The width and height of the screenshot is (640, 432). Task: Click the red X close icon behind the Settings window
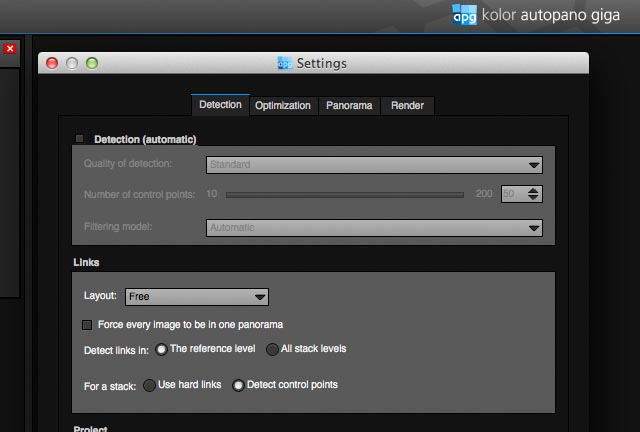(x=10, y=49)
